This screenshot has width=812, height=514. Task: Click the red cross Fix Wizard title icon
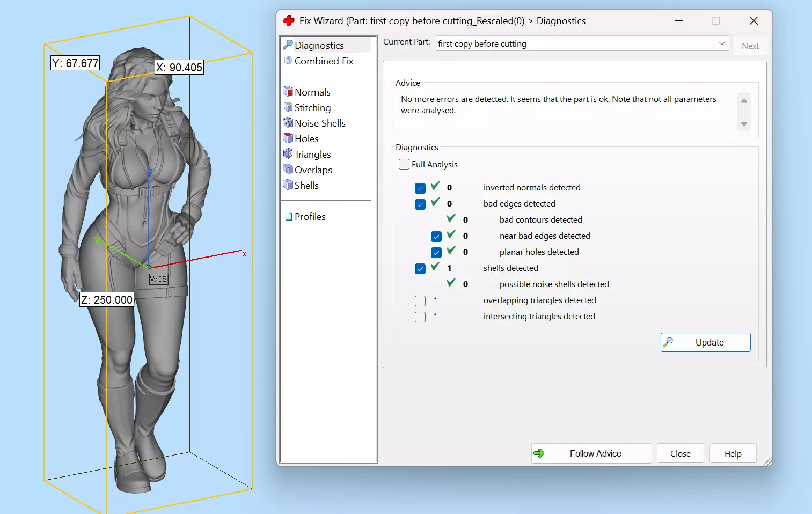tap(289, 20)
